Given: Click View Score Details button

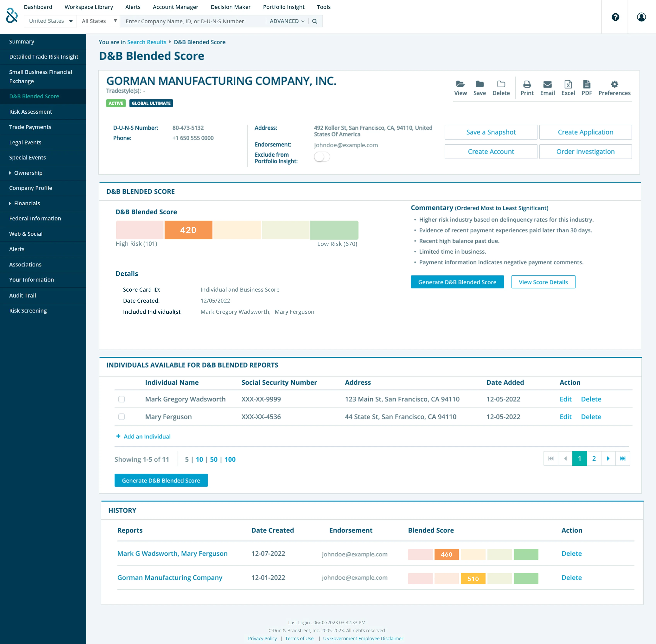Looking at the screenshot, I should (543, 282).
